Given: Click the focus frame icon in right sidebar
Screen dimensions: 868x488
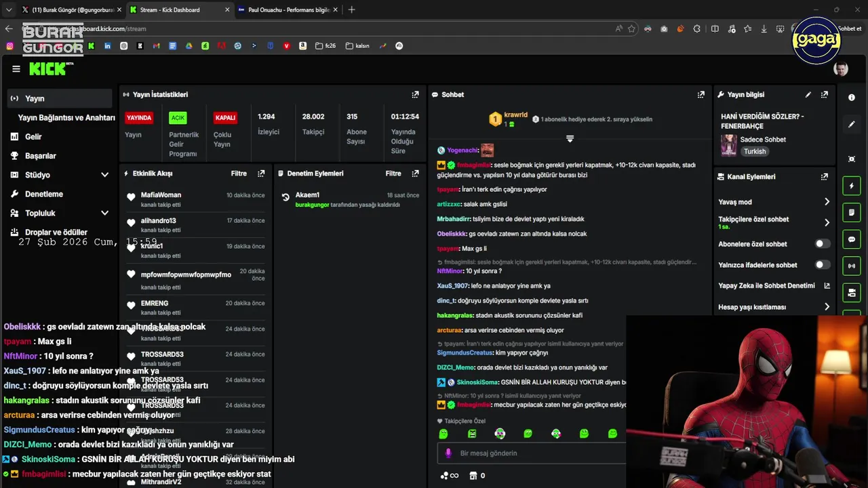Looking at the screenshot, I should point(852,159).
